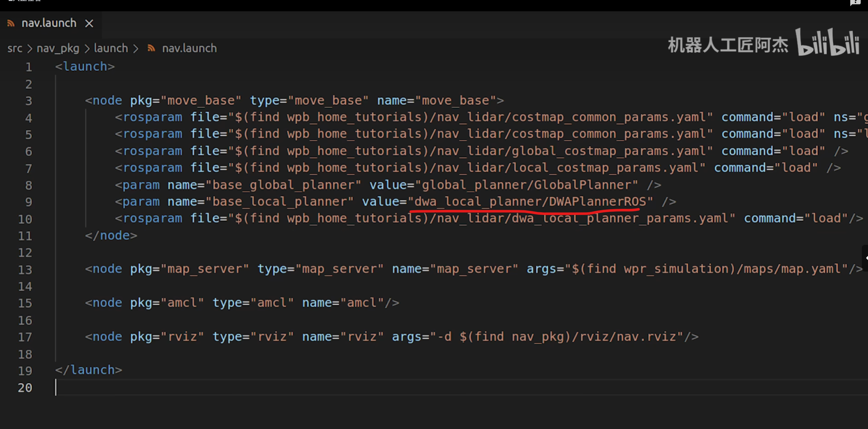Viewport: 868px width, 429px height.
Task: Click the chevron after the src breadcrumb
Action: point(30,48)
